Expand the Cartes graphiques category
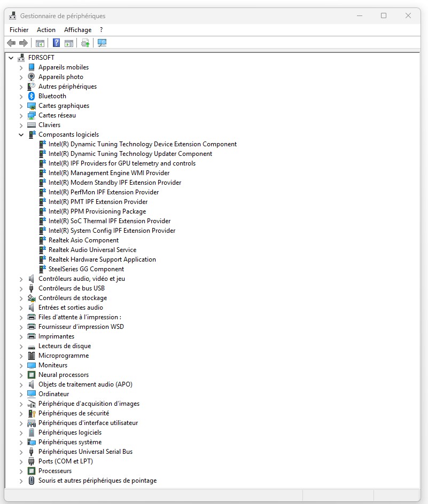This screenshot has width=428, height=504. point(21,106)
